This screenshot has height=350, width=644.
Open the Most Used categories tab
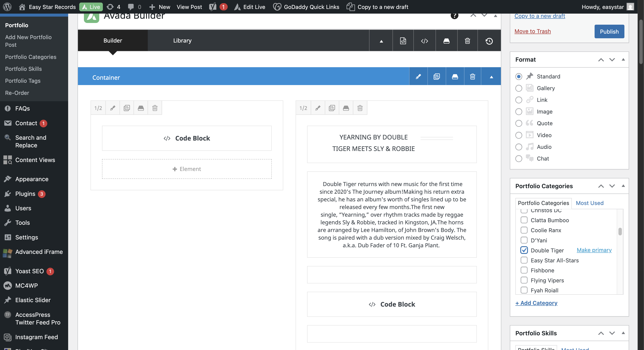click(x=589, y=203)
